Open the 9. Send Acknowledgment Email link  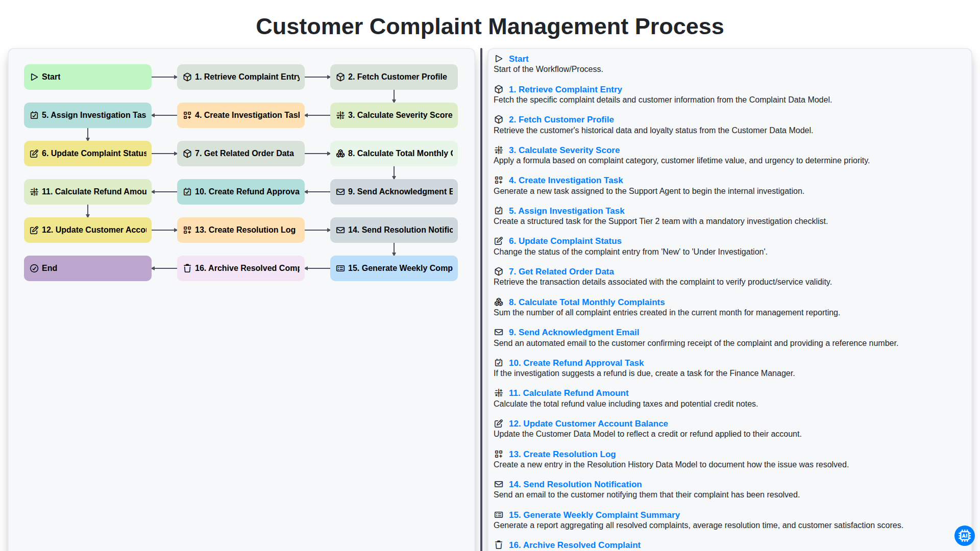click(x=574, y=332)
